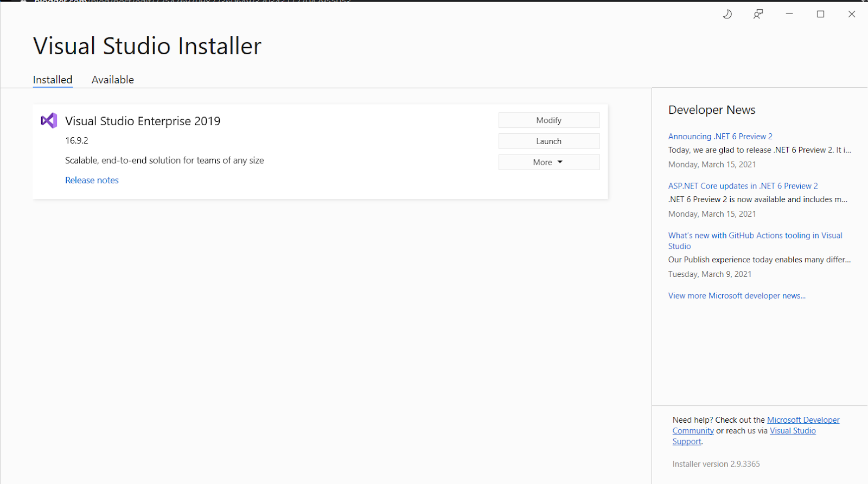Toggle the dark theme moon icon
The width and height of the screenshot is (868, 484).
pos(727,14)
